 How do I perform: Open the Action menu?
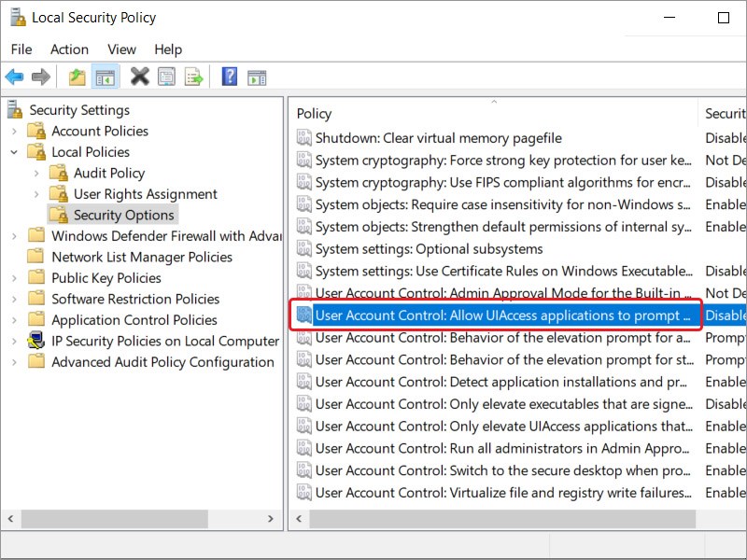tap(69, 49)
